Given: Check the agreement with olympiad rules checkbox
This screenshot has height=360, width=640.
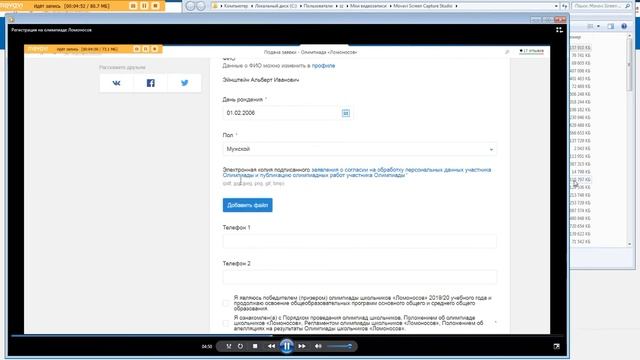Looking at the screenshot, I should [x=226, y=323].
